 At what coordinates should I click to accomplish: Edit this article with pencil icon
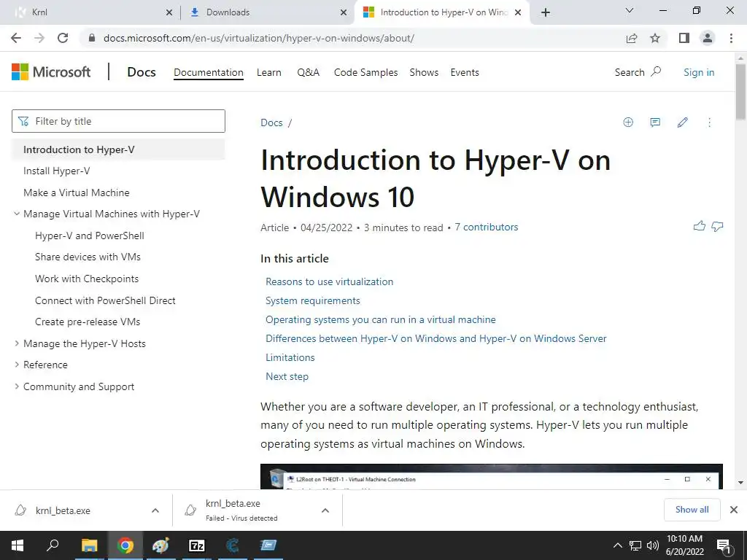tap(682, 122)
